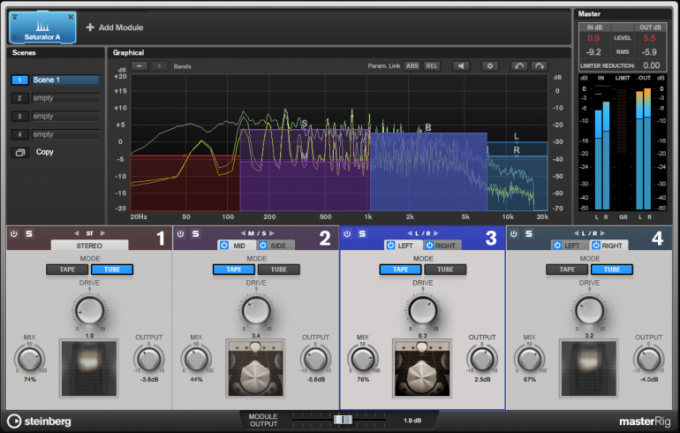
Task: Click right arrow of band 4 L/R mode
Action: [x=603, y=233]
